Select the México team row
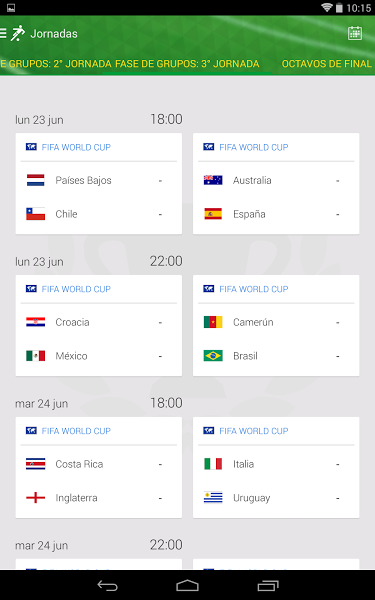Image resolution: width=375 pixels, height=600 pixels. pyautogui.click(x=98, y=356)
